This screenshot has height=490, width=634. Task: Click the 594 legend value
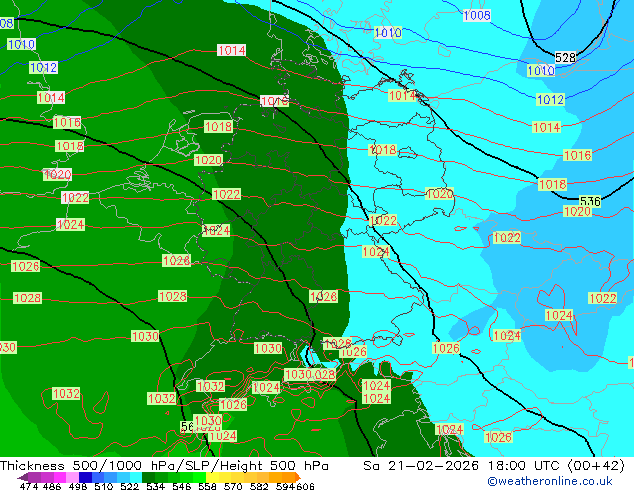(x=285, y=486)
